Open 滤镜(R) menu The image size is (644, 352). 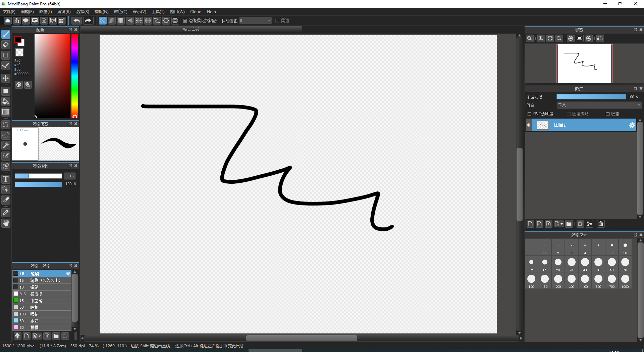[x=64, y=12]
